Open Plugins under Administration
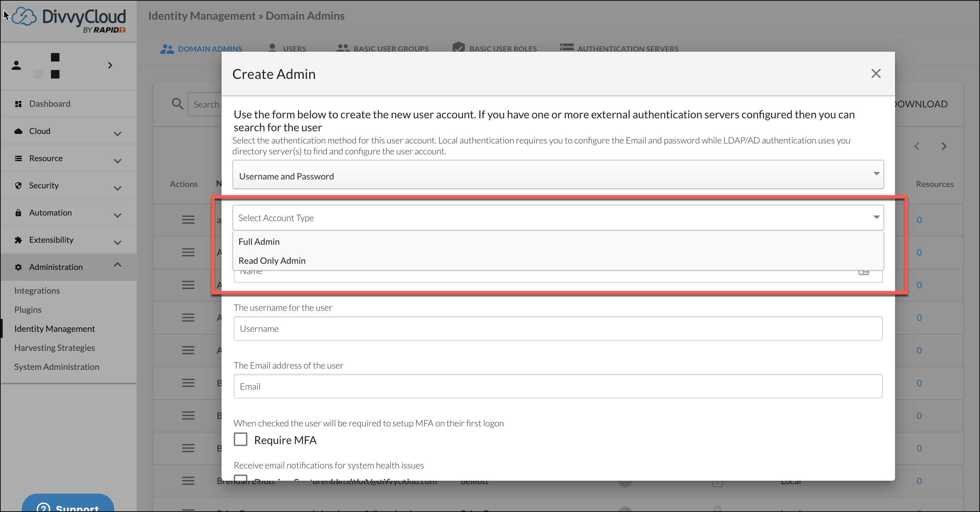Screen dimensions: 980x512 pos(28,310)
